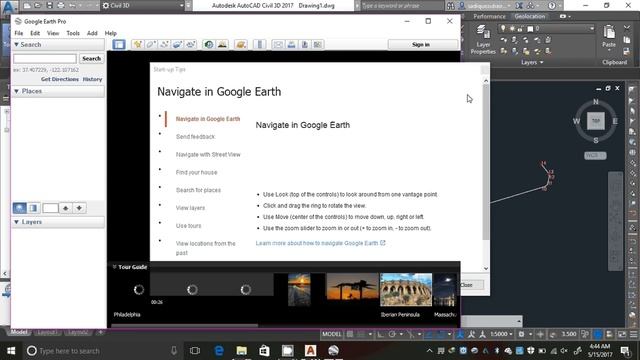Toggle ortho mode in status bar
Screen dimensions: 640x360
(380, 334)
